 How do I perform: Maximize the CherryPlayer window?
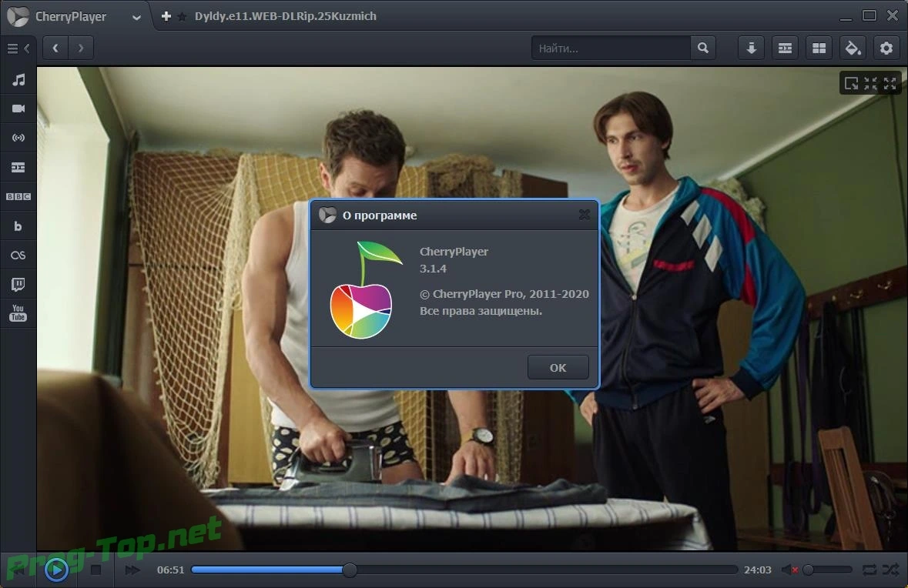click(869, 15)
